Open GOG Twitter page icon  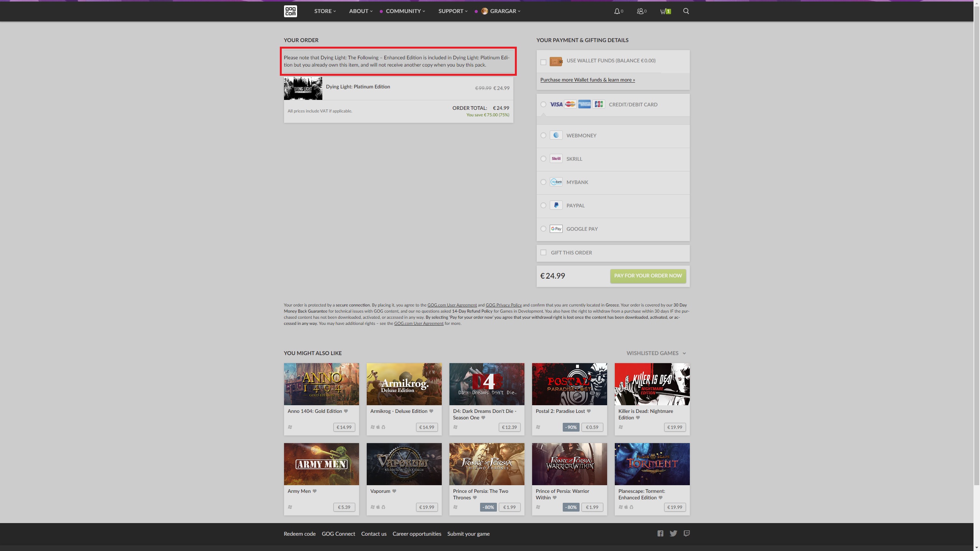[673, 533]
